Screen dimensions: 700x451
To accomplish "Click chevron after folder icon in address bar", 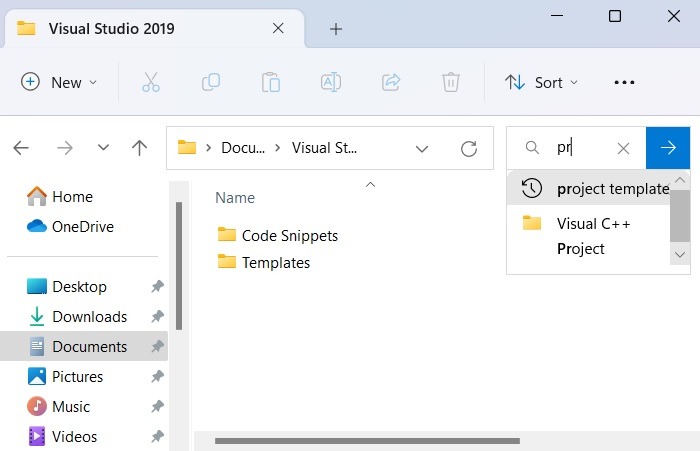I will (x=208, y=148).
